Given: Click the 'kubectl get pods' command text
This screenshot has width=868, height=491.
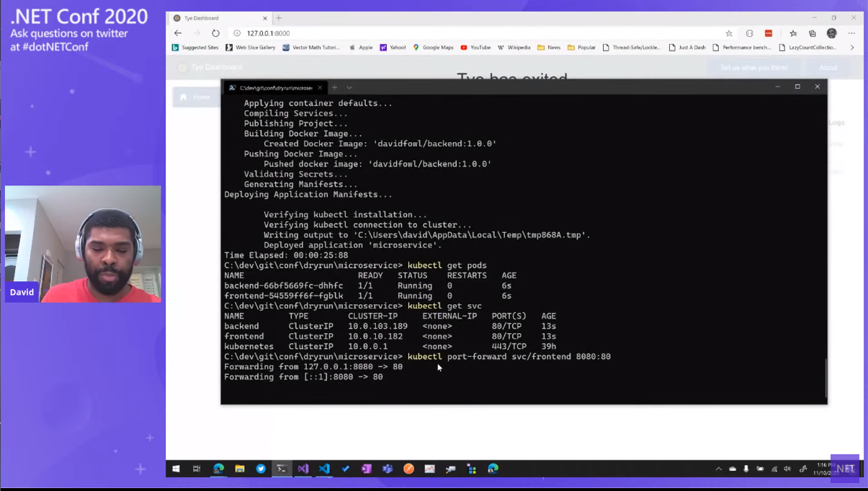Looking at the screenshot, I should tap(447, 265).
